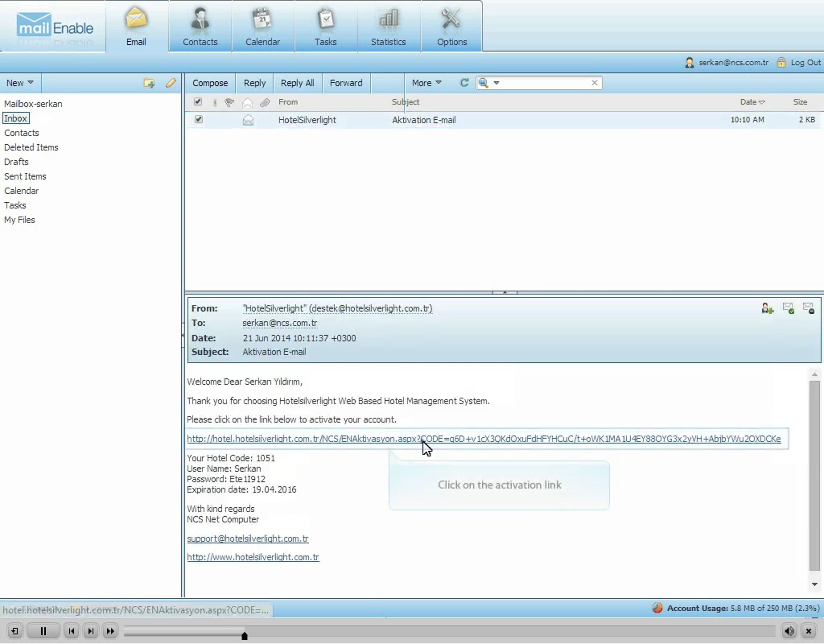
Task: Sort by the flag column icon
Action: [229, 102]
